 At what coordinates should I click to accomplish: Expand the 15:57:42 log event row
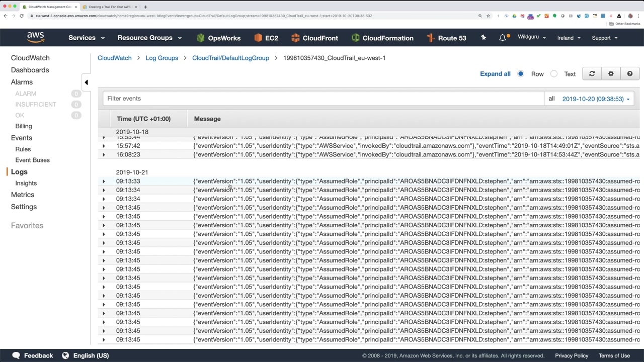point(104,146)
